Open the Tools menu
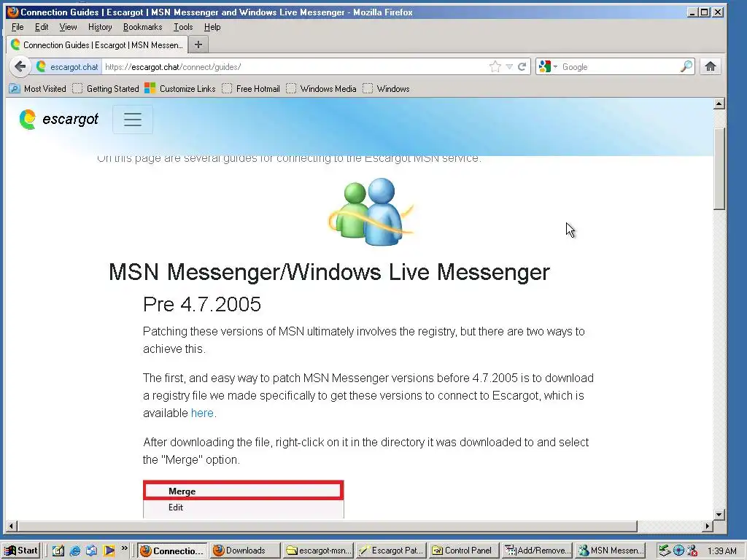This screenshot has width=747, height=560. click(x=183, y=27)
